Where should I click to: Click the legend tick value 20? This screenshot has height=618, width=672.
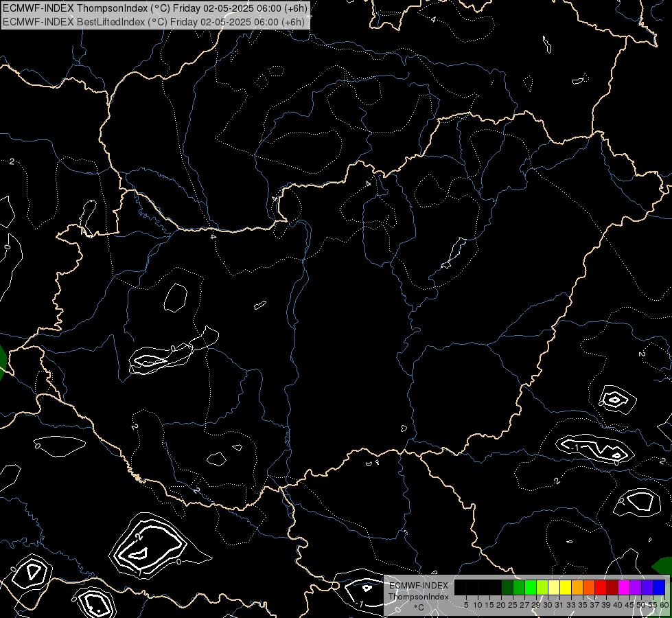point(502,605)
